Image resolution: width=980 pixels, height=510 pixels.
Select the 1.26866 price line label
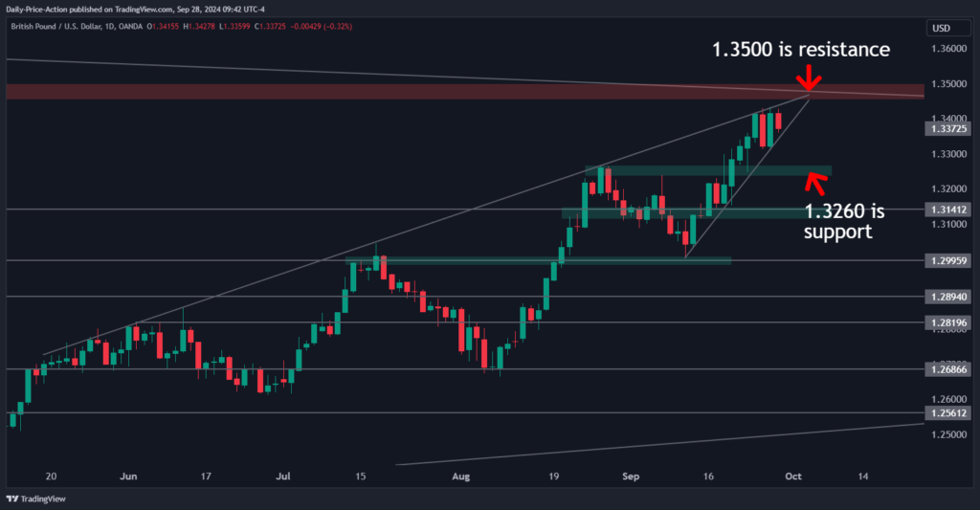point(947,369)
